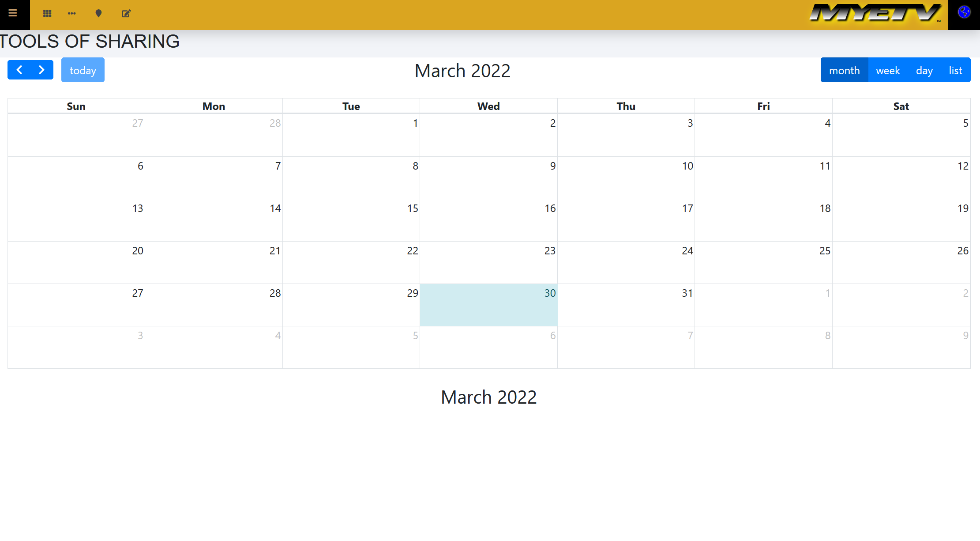Switch to month view
The height and width of the screenshot is (541, 980).
tap(845, 70)
